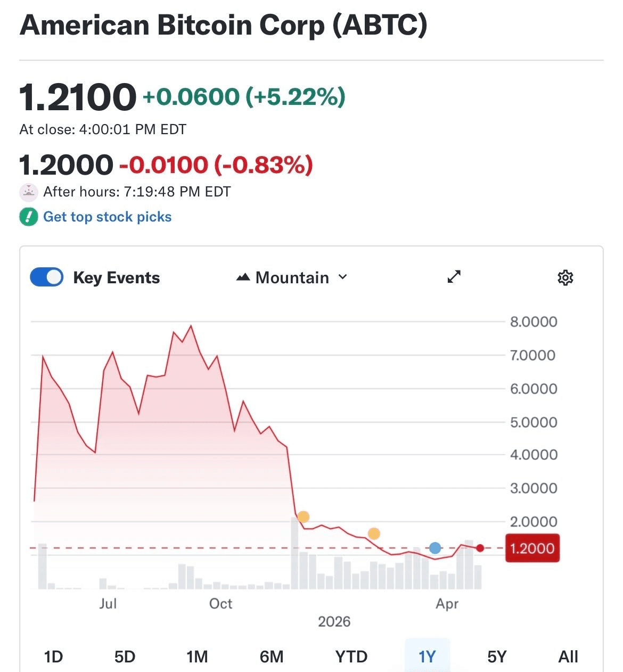Select the YTD time range
623x672 pixels.
(351, 657)
